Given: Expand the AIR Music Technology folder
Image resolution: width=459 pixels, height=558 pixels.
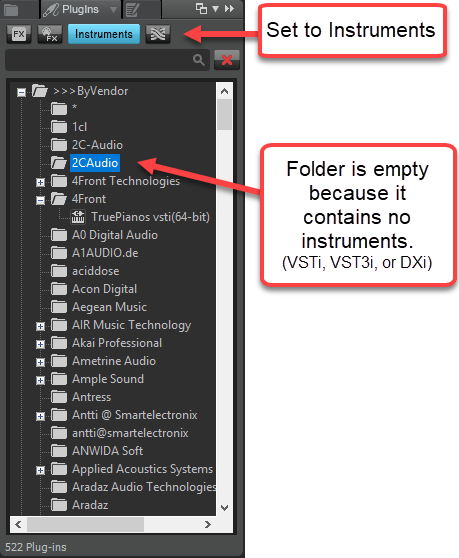Looking at the screenshot, I should (x=41, y=326).
